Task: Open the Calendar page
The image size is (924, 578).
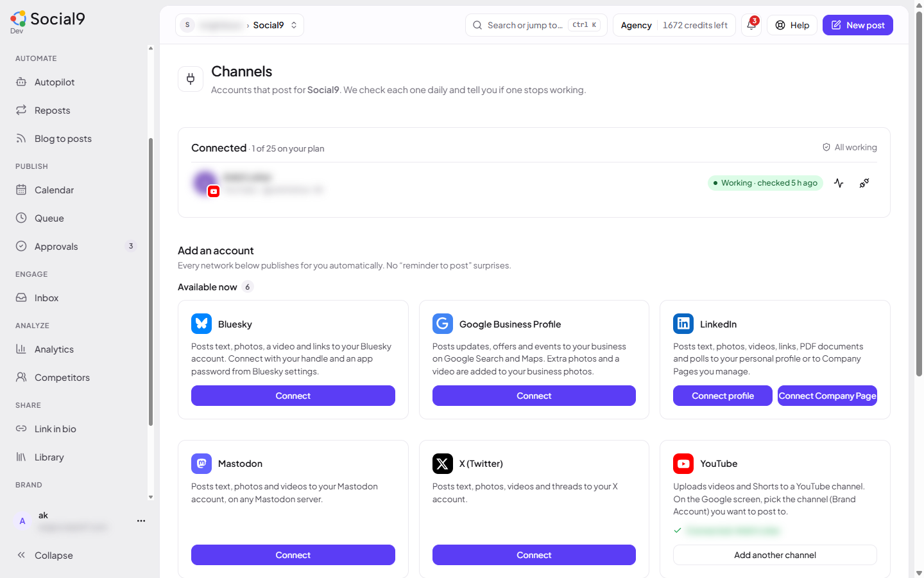Action: click(76, 190)
